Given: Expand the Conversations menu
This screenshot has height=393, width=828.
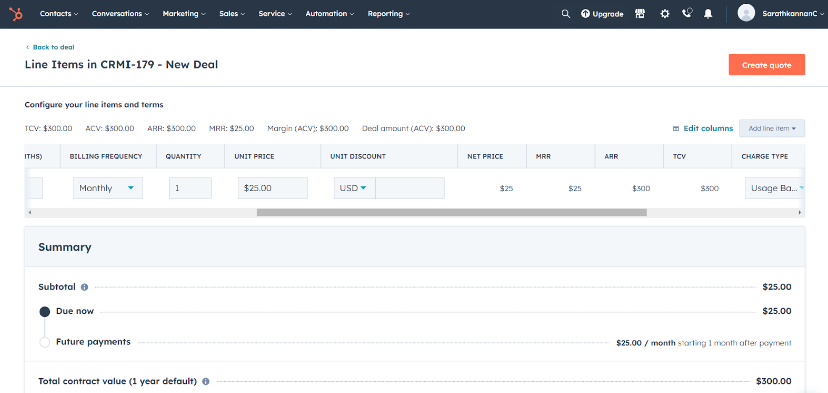Looking at the screenshot, I should coord(120,14).
